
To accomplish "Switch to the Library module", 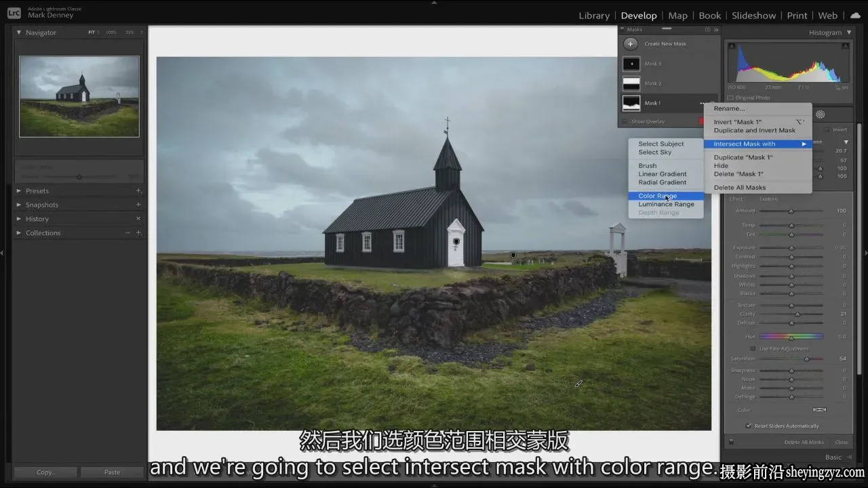I will coord(594,16).
